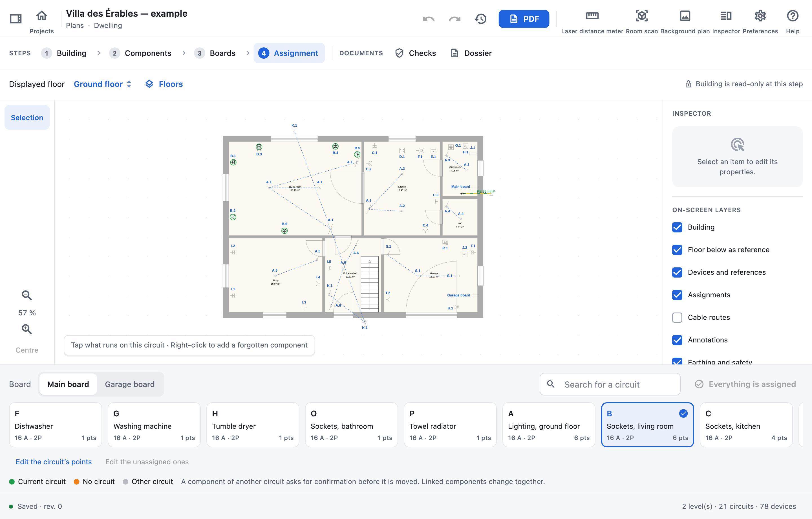Go to step 1 Building
The height and width of the screenshot is (519, 812).
point(64,53)
